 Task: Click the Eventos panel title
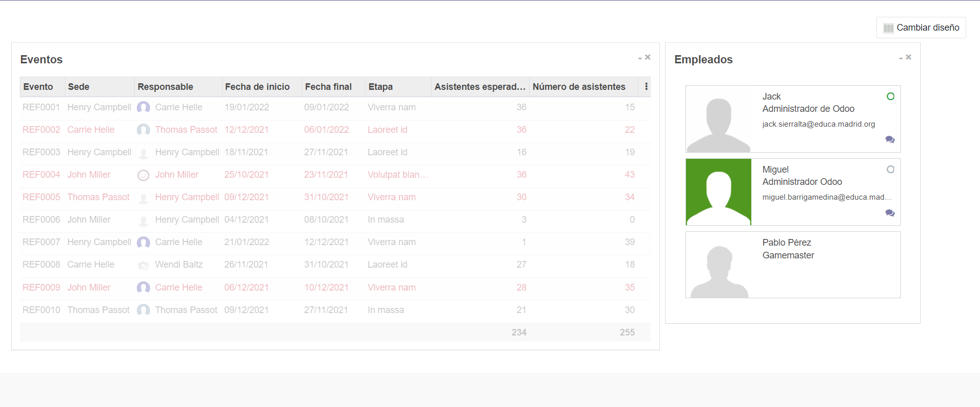click(x=41, y=59)
